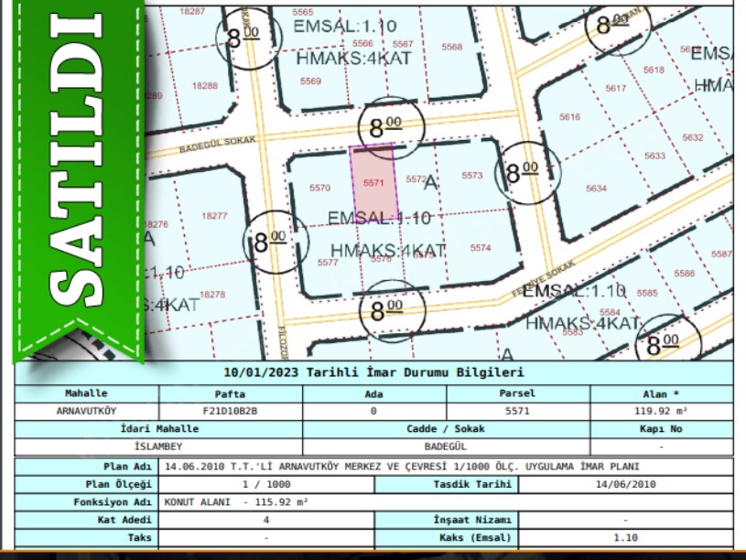The image size is (746, 560).
Task: Select the İSLAMBEY İdari Mahalle cell
Action: pyautogui.click(x=159, y=446)
